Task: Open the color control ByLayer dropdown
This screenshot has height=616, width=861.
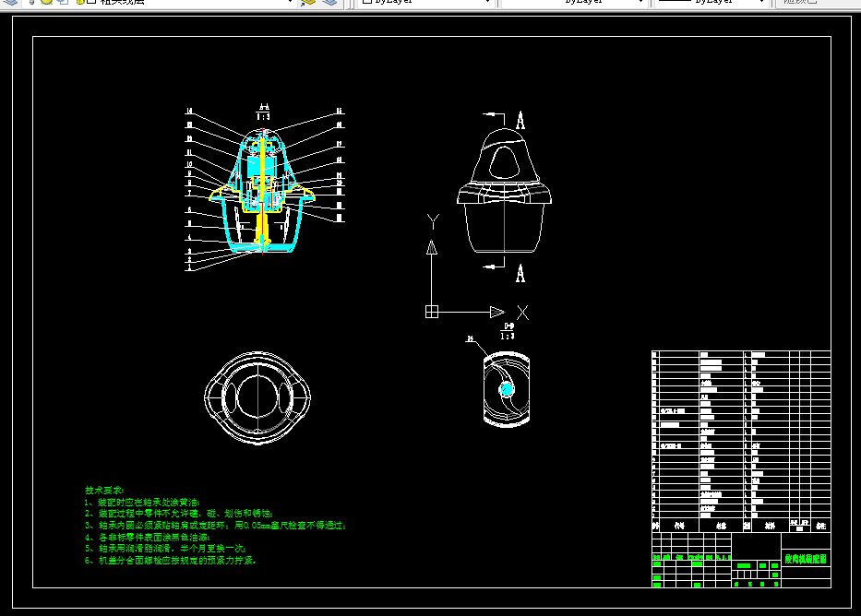Action: point(425,2)
